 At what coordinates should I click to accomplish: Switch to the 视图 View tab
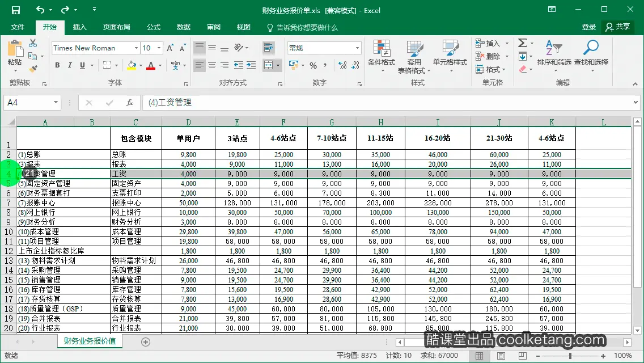point(244,27)
